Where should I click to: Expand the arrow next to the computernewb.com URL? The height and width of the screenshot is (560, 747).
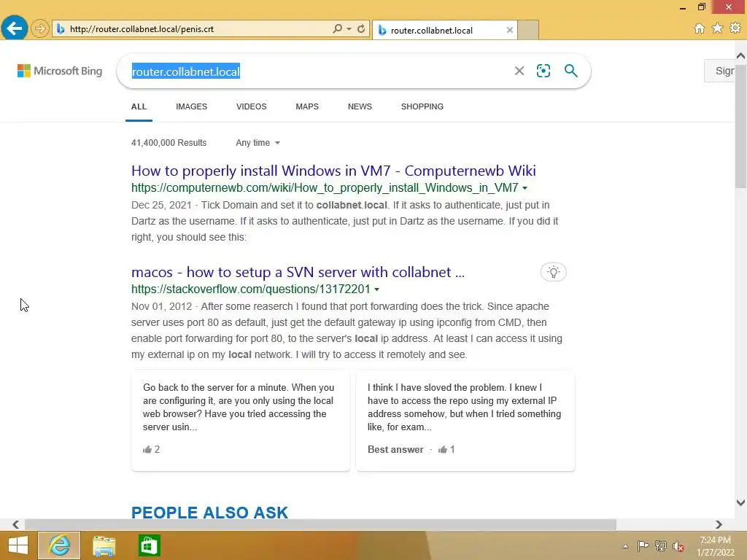click(x=525, y=188)
